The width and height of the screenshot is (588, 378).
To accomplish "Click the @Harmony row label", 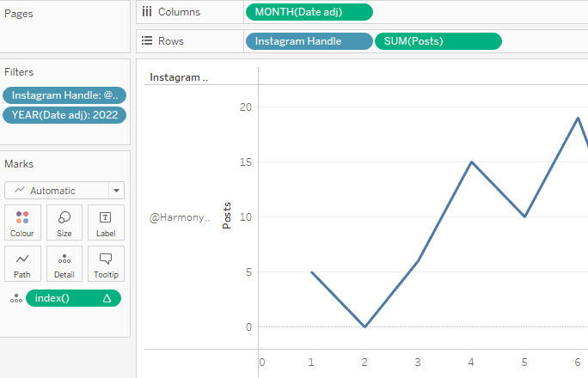I will (180, 218).
